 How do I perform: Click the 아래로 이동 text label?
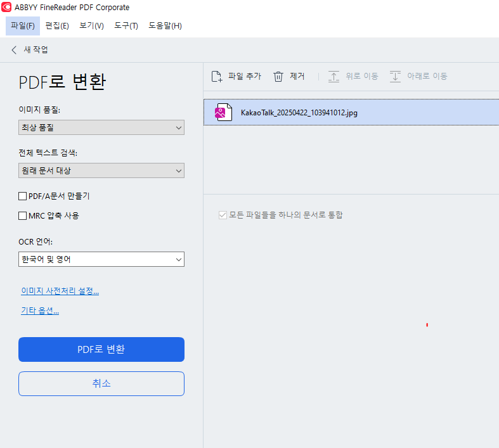tap(427, 76)
